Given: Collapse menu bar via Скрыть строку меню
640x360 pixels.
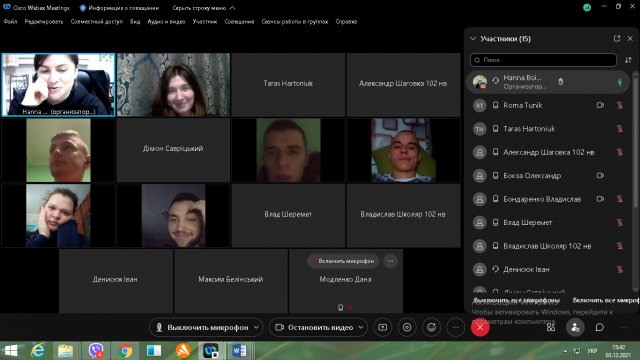Looking at the screenshot, I should [204, 8].
